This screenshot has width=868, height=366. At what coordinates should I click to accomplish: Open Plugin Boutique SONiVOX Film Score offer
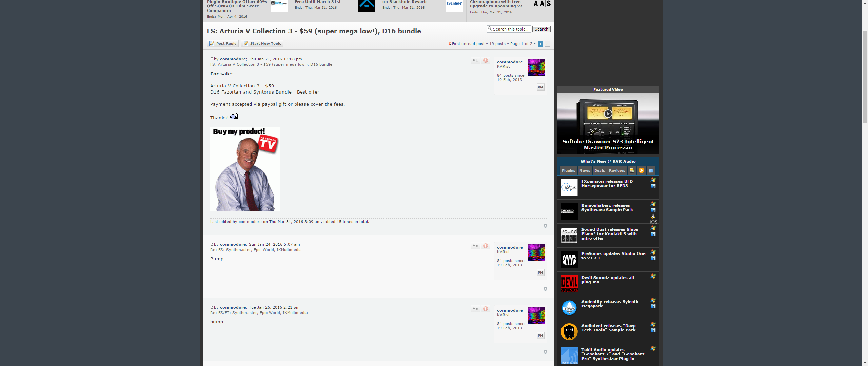(237, 6)
